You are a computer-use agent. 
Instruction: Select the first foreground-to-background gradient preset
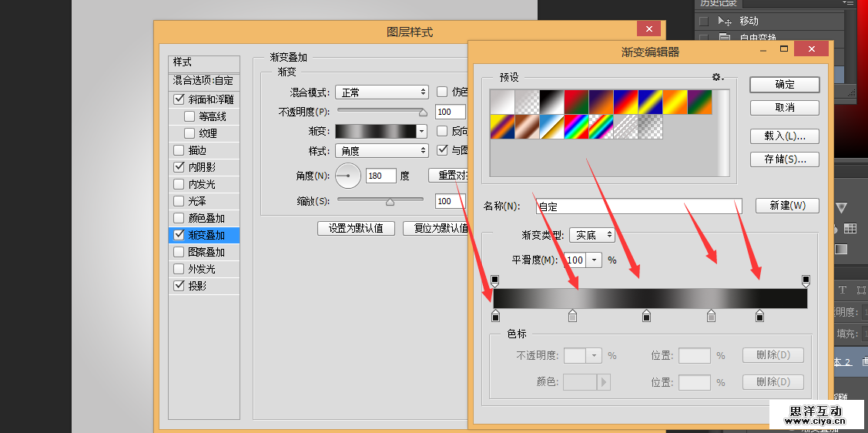(x=502, y=102)
